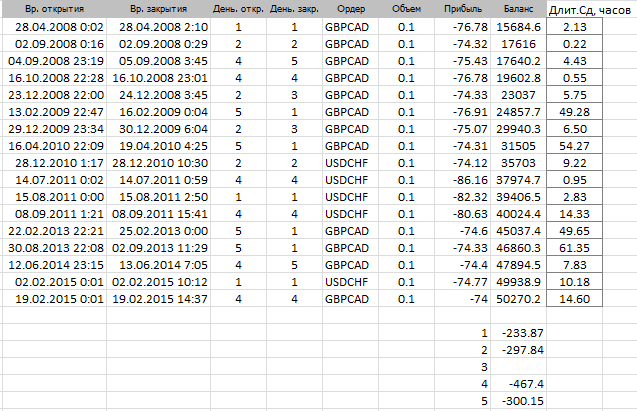The image size is (637, 411).
Task: Select the 'Вр. открытия' column header
Action: coord(54,9)
